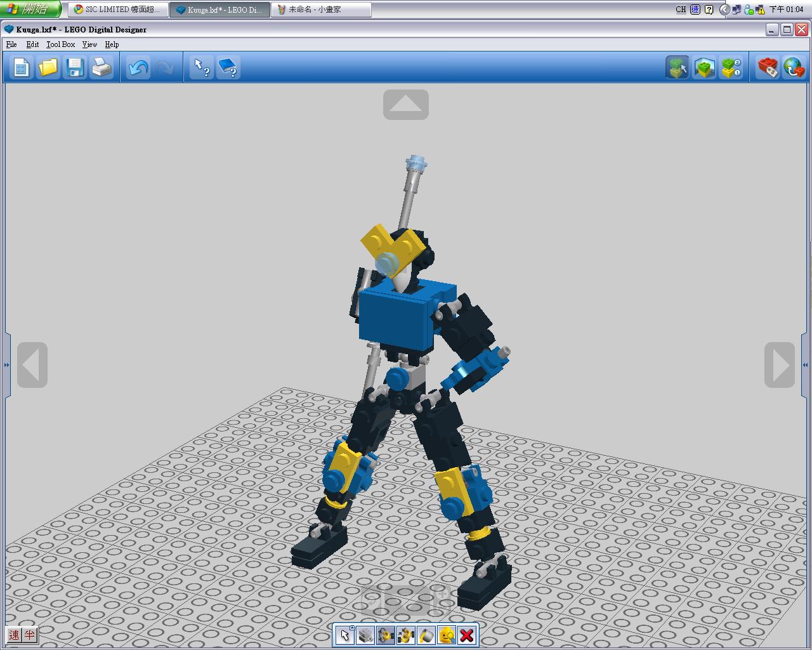The image size is (812, 650).
Task: Switch to View mode
Action: click(x=704, y=67)
